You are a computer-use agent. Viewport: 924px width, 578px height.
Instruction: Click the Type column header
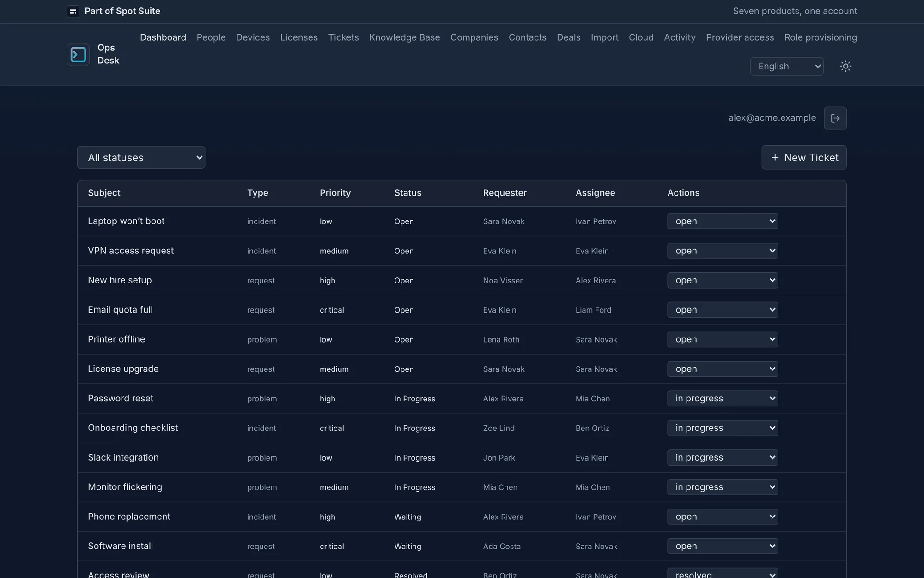[257, 193]
